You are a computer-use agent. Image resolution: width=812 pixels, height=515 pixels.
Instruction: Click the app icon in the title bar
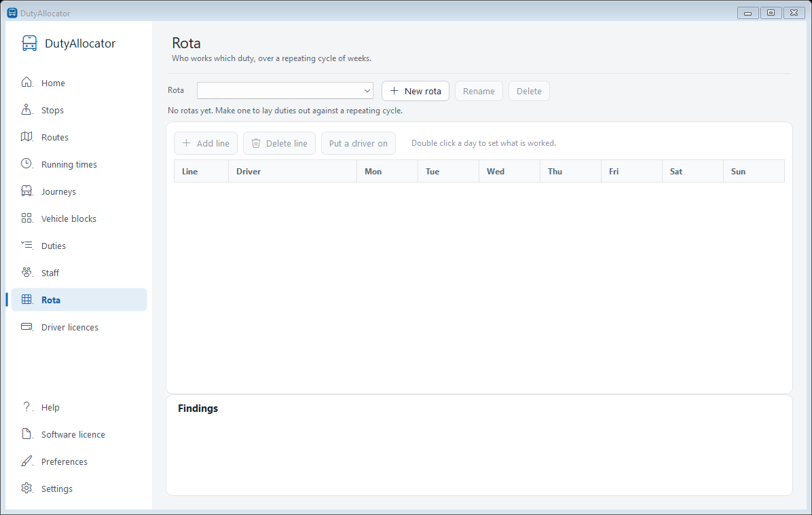[x=12, y=12]
